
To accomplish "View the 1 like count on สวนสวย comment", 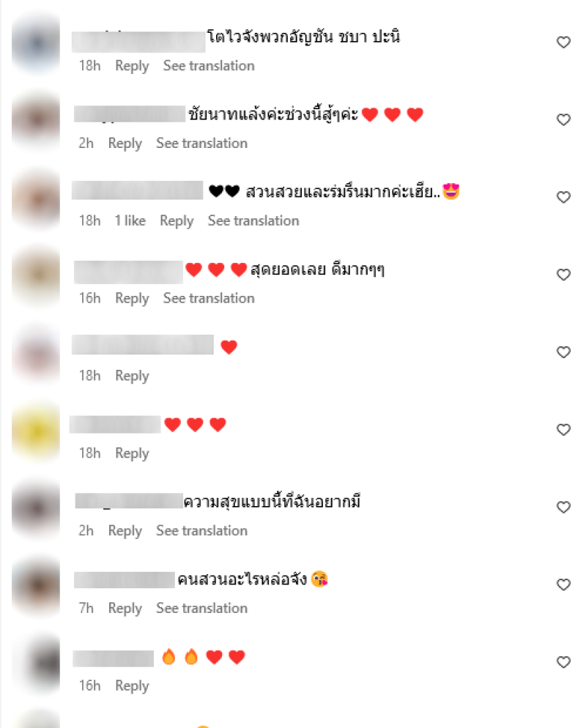I will point(130,220).
